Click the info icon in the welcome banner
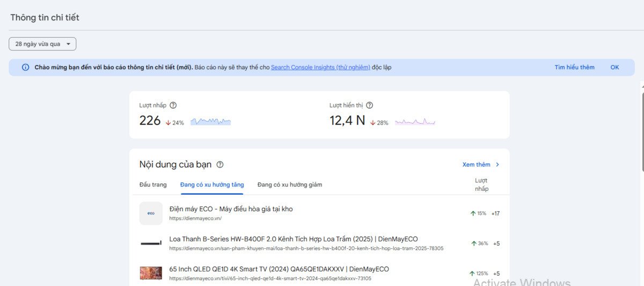 (25, 67)
